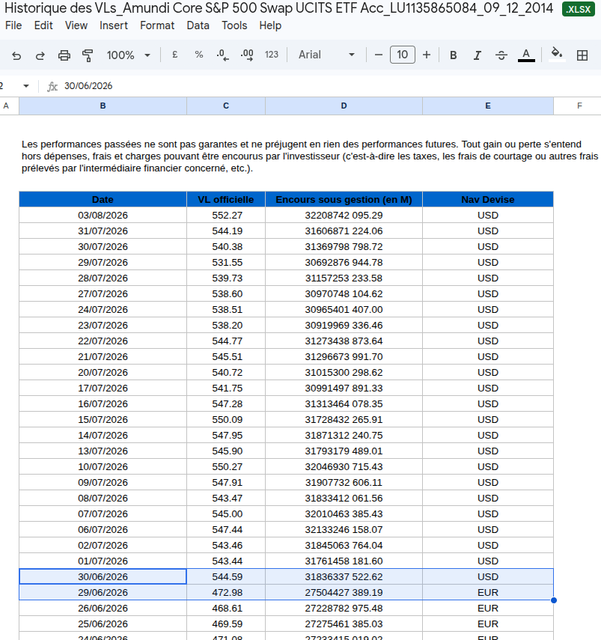Click the blue selection fill handle
Viewport: 601px width, 640px height.
coord(554,600)
